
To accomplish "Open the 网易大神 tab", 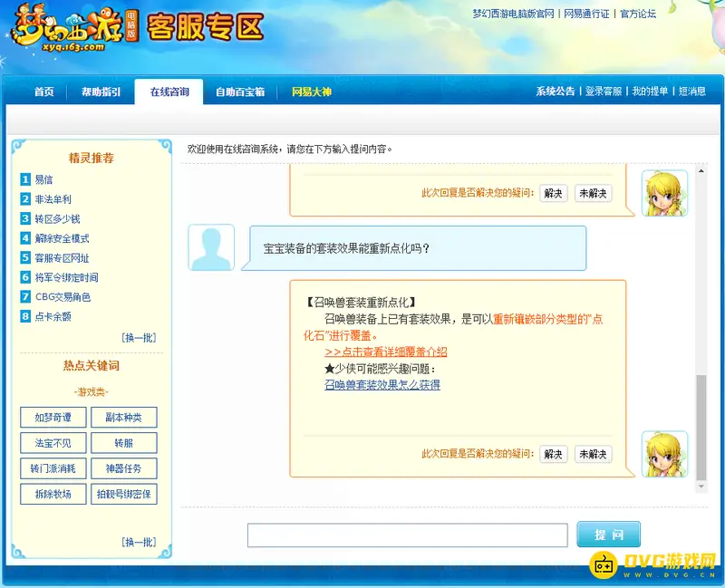I will coord(312,92).
